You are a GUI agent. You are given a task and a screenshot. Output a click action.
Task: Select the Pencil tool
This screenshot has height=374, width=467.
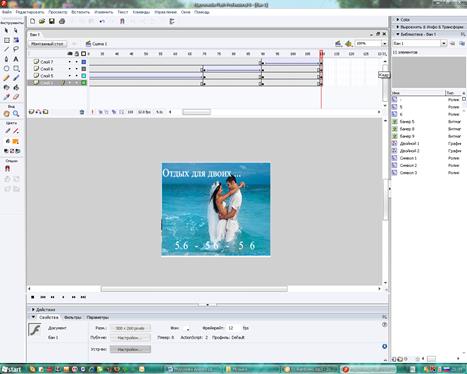pyautogui.click(x=6, y=78)
